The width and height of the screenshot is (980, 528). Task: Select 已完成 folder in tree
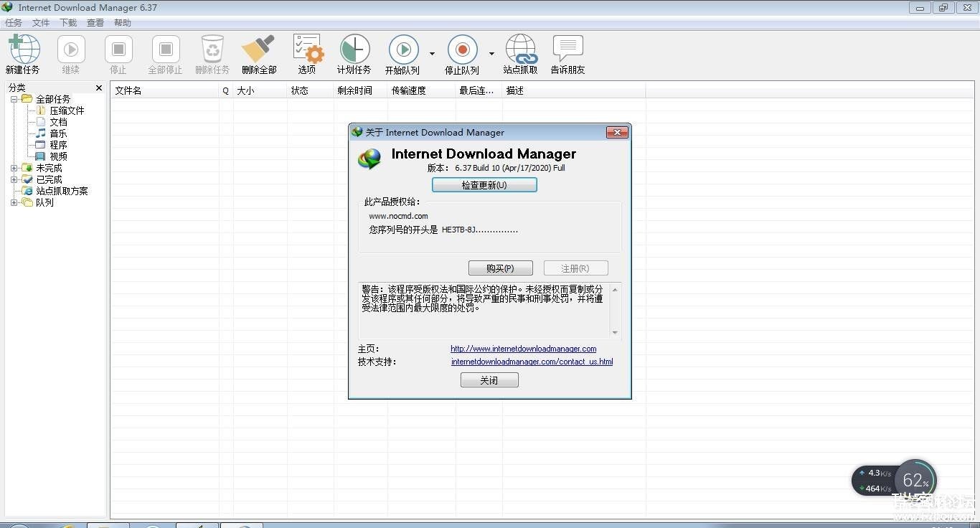click(49, 179)
